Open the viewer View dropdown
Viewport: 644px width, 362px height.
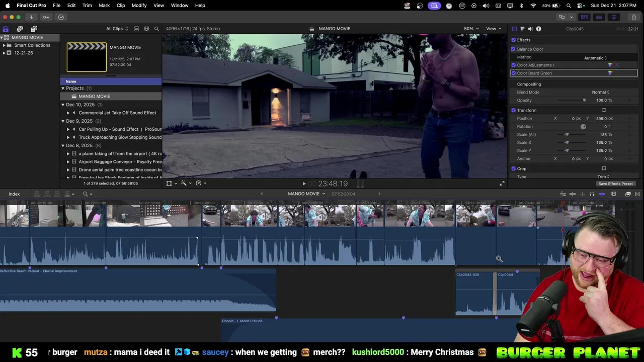493,29
